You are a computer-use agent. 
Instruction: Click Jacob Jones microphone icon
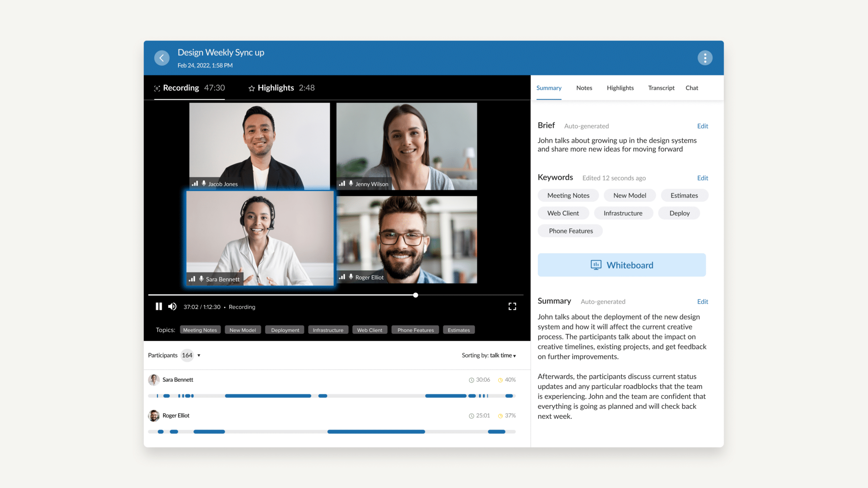[204, 183]
